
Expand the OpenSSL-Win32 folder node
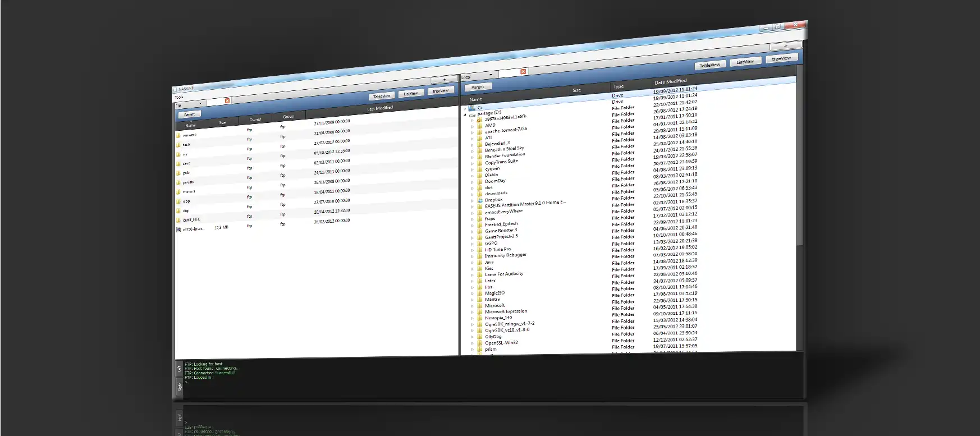[473, 343]
